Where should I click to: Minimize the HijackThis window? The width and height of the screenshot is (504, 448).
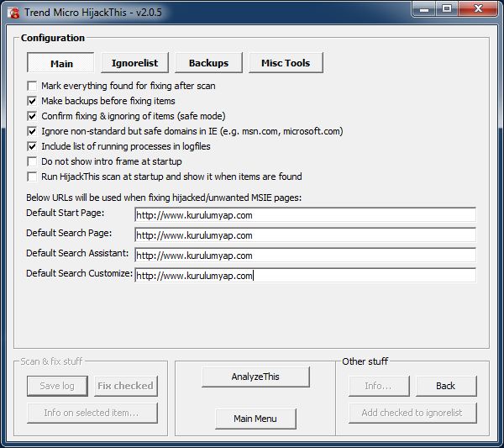[x=423, y=8]
